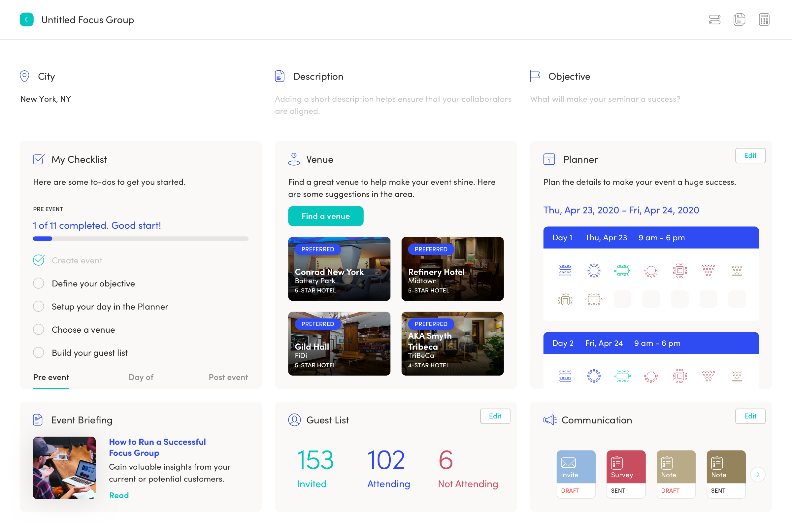Open the calculator icon in header
The width and height of the screenshot is (792, 532).
pyautogui.click(x=764, y=20)
